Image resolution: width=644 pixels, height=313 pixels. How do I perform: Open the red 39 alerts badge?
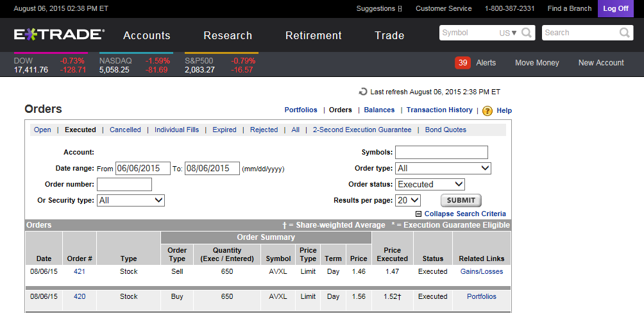coord(462,62)
